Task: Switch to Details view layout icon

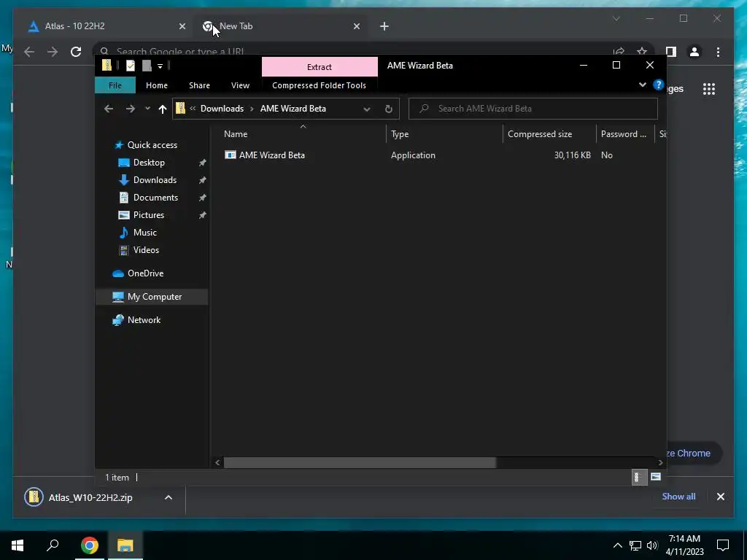Action: 639,477
